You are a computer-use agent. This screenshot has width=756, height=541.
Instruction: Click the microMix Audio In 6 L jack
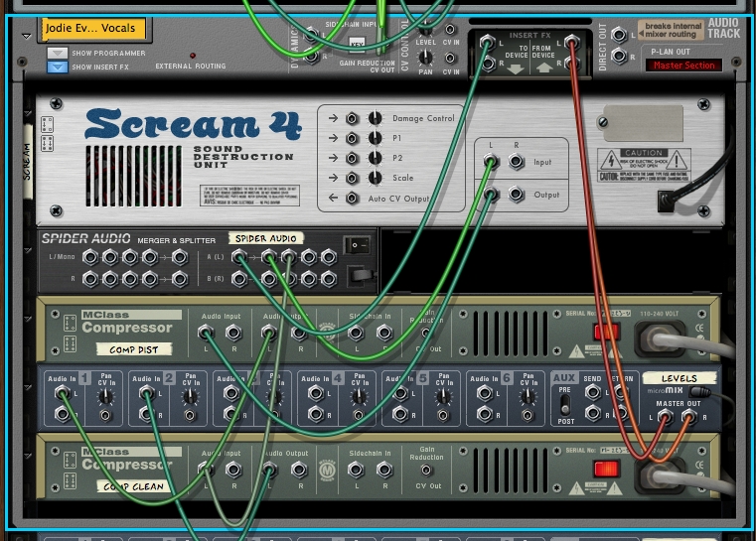point(485,393)
